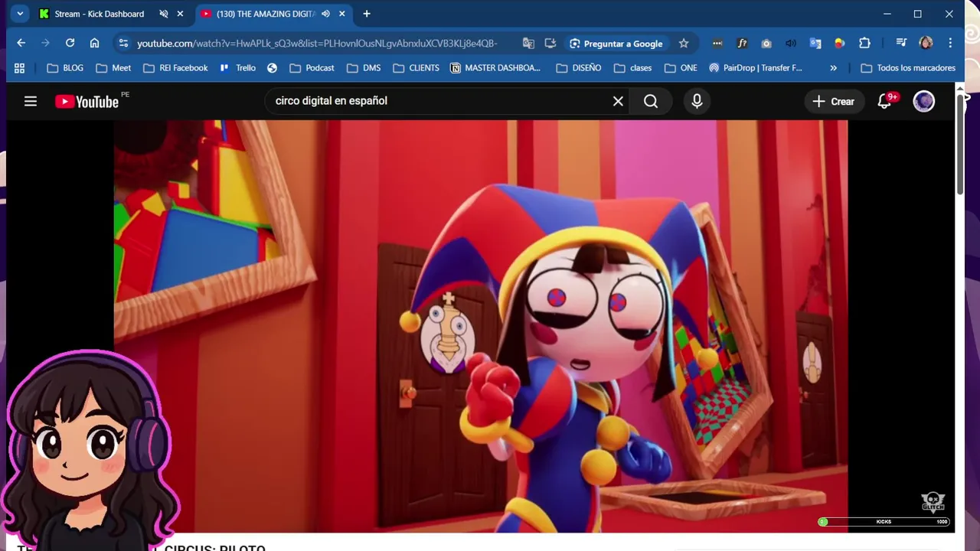Switch to THE AMAZING DIGITAL tab

tap(265, 14)
